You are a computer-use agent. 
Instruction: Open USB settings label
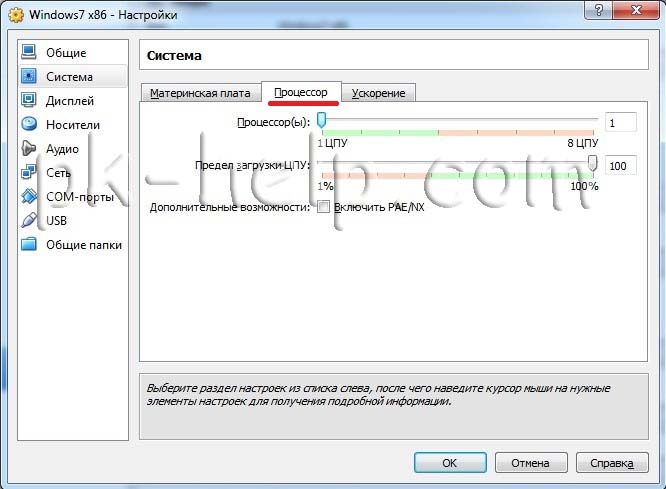pyautogui.click(x=56, y=221)
